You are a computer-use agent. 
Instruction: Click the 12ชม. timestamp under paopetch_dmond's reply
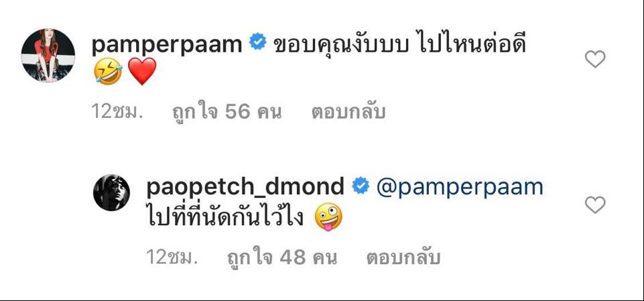coord(172,257)
